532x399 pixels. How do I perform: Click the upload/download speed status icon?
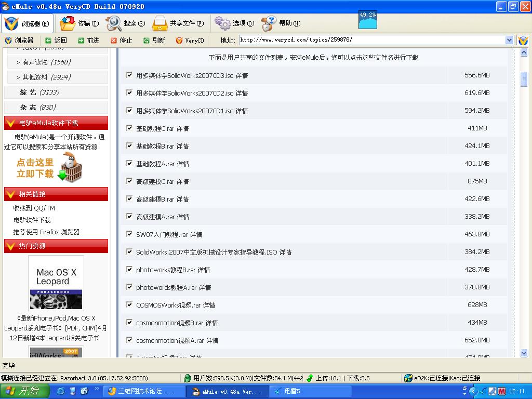[x=310, y=378]
